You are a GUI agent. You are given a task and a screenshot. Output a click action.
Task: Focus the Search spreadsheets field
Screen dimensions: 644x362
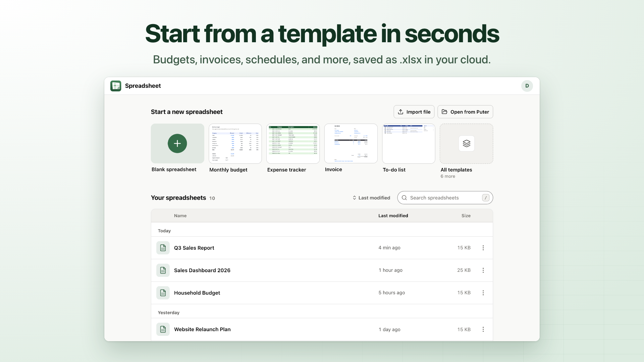click(445, 198)
